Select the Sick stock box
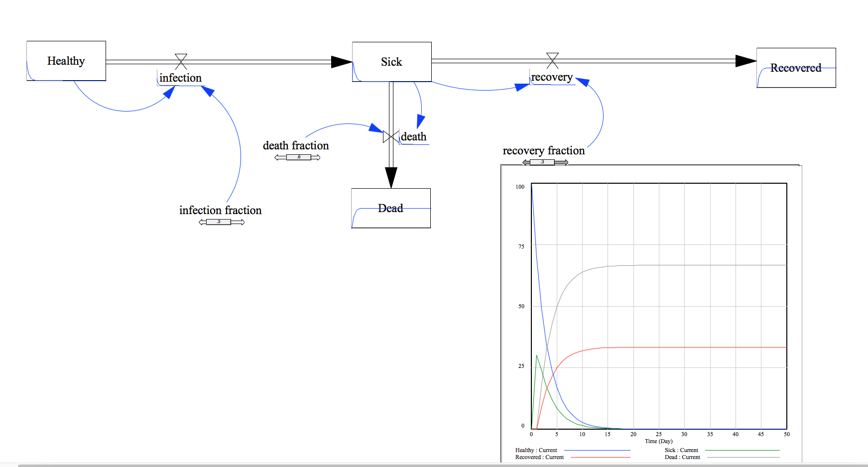 tap(392, 62)
